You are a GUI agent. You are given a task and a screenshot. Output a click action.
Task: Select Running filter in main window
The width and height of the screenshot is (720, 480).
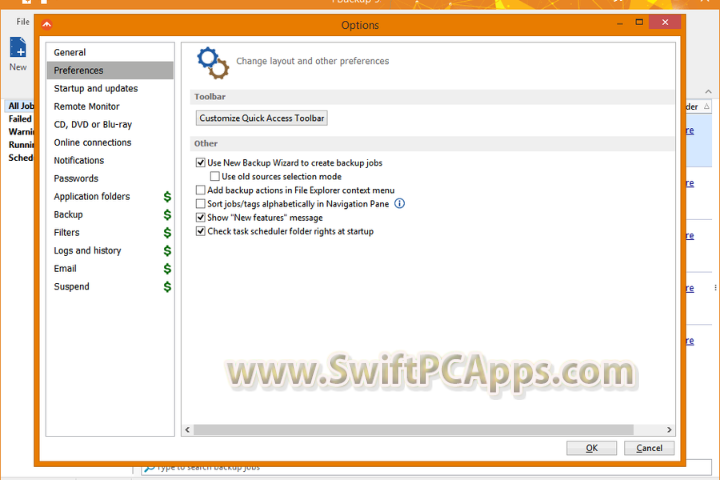[20, 144]
